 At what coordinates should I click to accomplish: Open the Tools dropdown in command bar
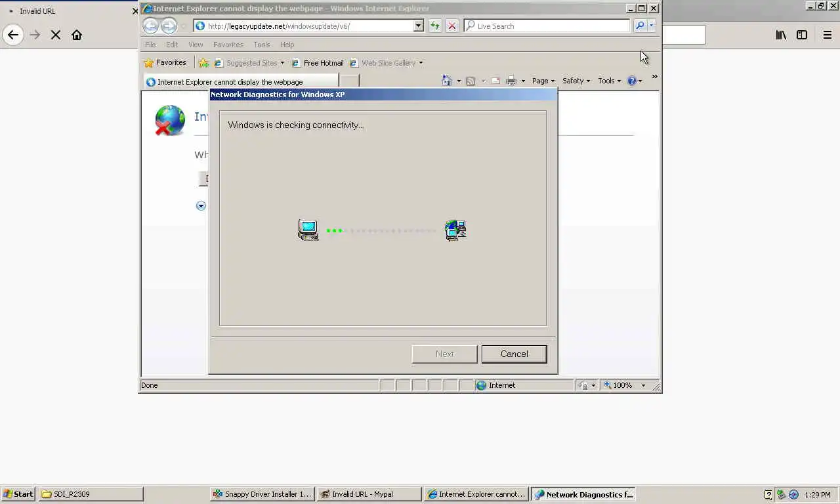[609, 81]
